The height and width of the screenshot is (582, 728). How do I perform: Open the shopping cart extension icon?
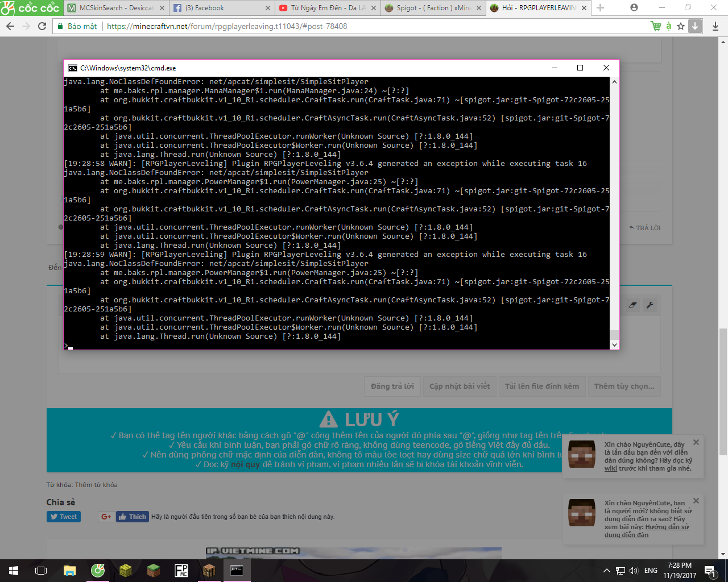coord(656,26)
